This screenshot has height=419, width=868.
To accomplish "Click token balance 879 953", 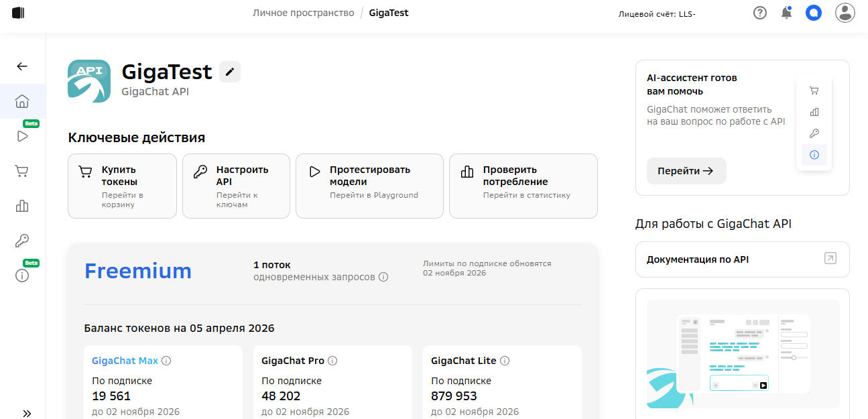I will click(454, 396).
